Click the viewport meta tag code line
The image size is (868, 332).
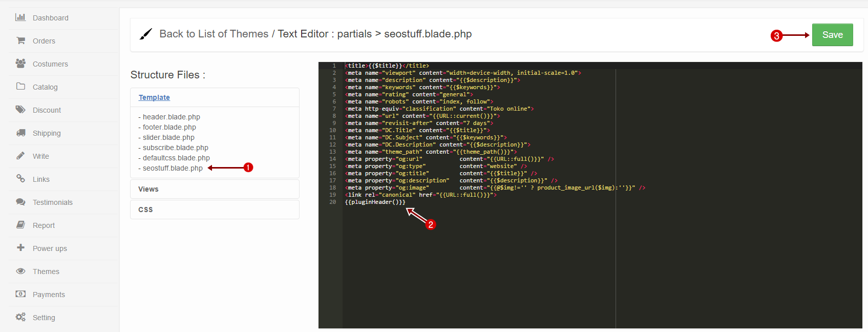(463, 73)
